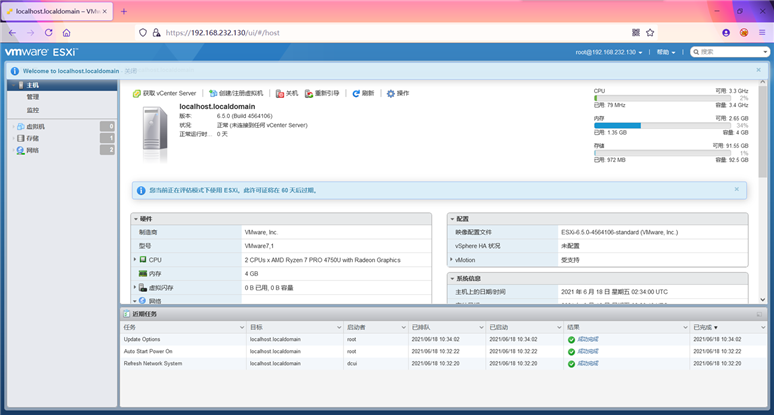Click the info icon in welcome banner

tap(15, 71)
